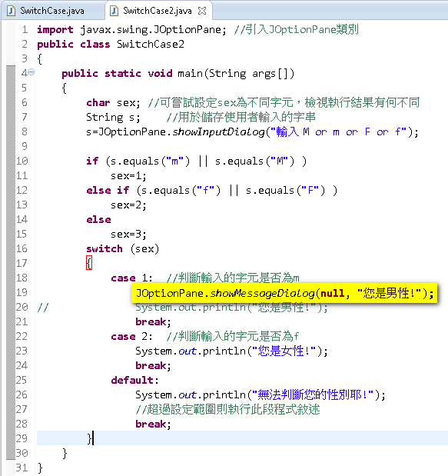
Task: Click the highlighted showMessageDialog line
Action: point(284,293)
